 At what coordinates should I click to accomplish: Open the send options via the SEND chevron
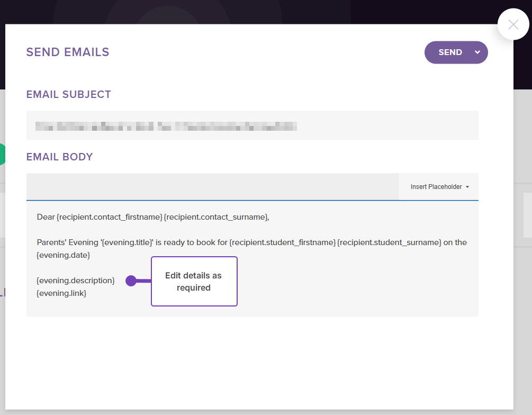coord(477,52)
